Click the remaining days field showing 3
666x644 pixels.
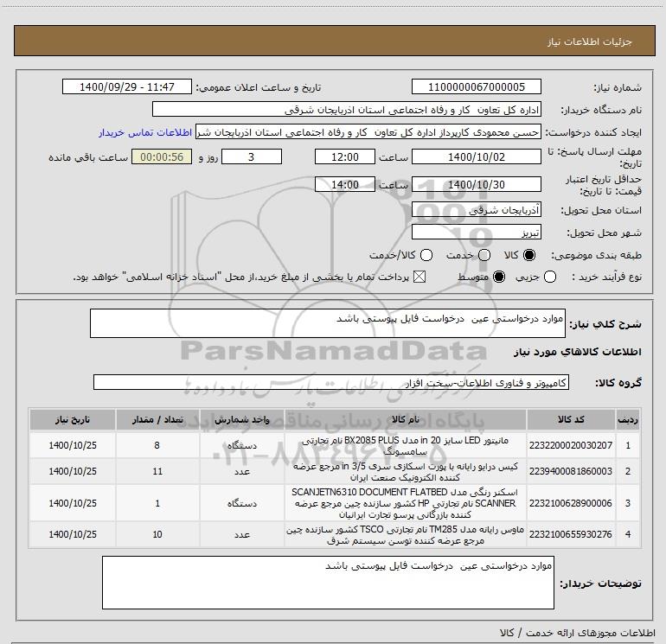point(252,157)
